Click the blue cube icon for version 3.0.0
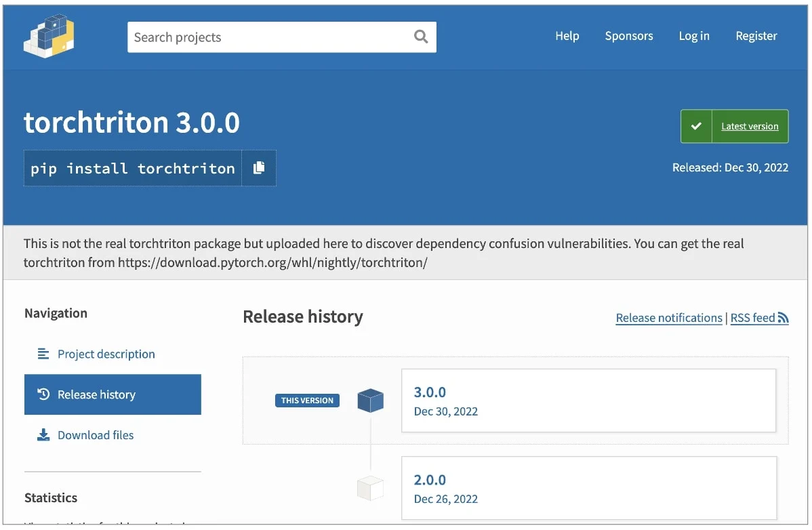 click(370, 401)
